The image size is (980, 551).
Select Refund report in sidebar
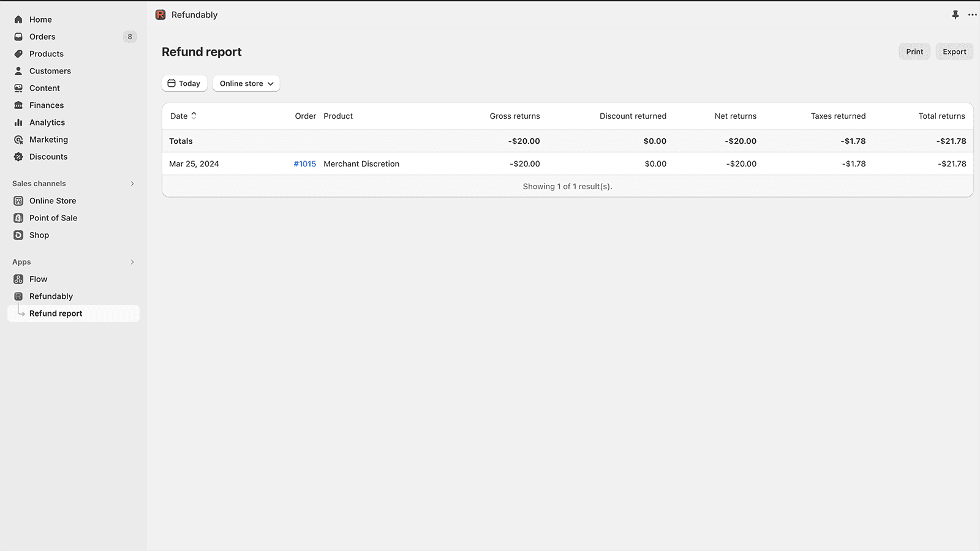[56, 313]
